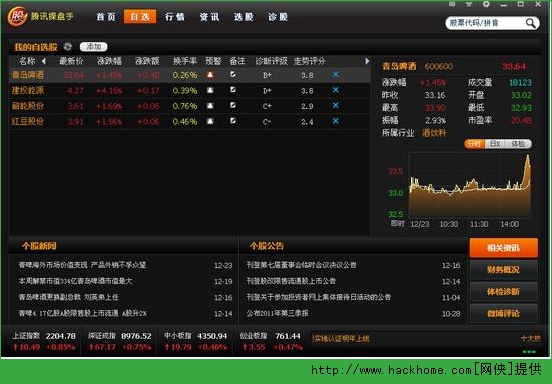Click the 财务概况 button

(503, 270)
